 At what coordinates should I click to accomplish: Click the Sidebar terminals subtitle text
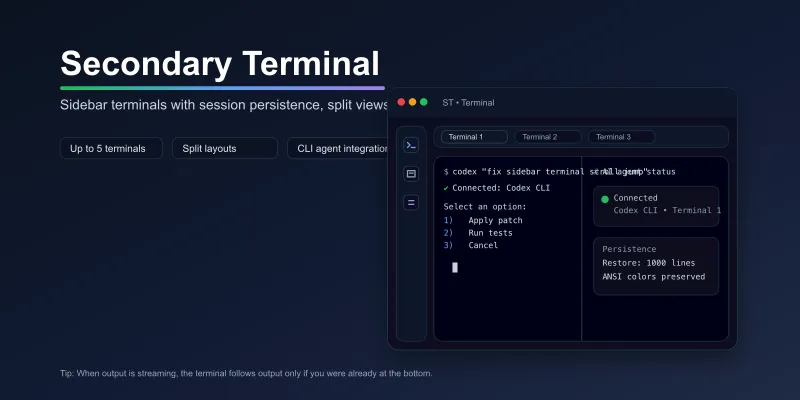pos(224,105)
